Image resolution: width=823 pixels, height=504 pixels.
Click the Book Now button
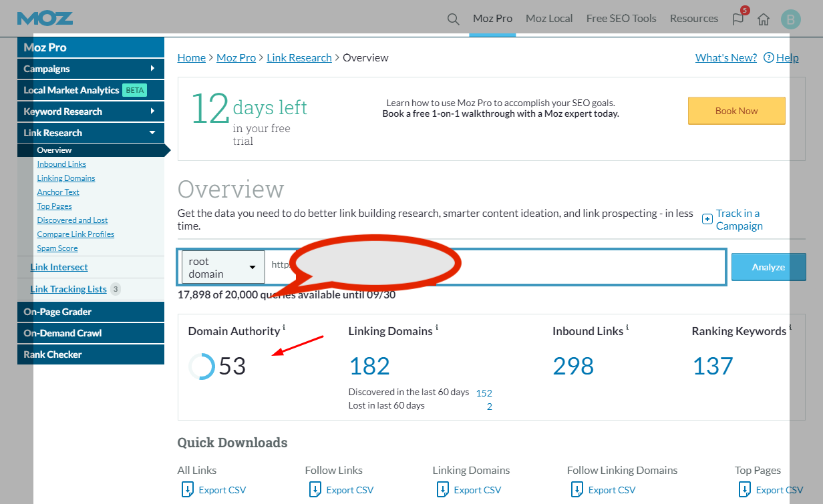click(x=737, y=111)
